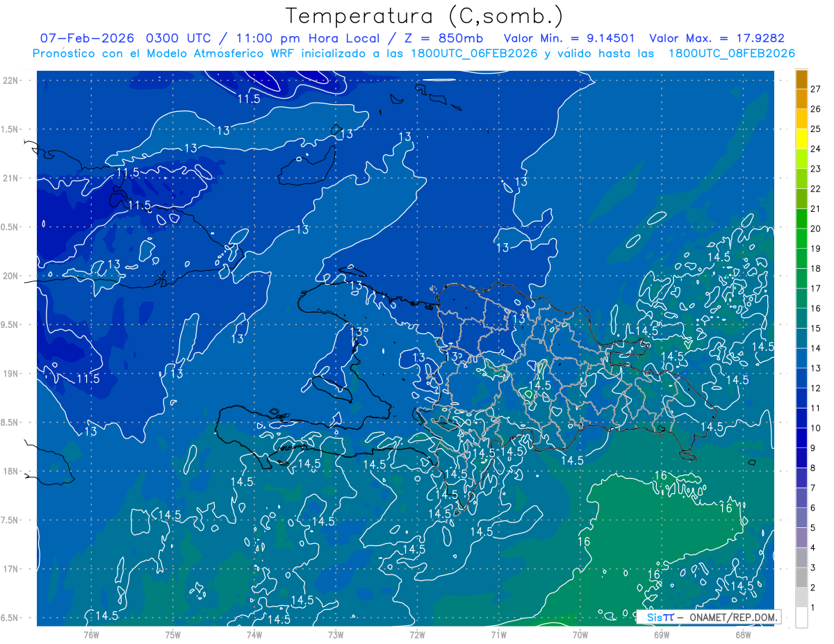Image resolution: width=834 pixels, height=644 pixels.
Task: Click the colorbar scale label 26
Action: click(816, 109)
